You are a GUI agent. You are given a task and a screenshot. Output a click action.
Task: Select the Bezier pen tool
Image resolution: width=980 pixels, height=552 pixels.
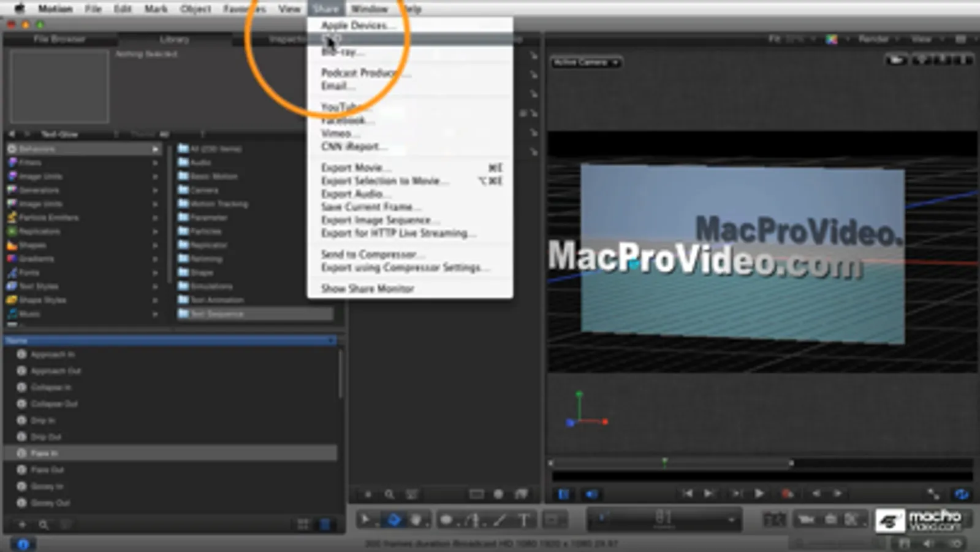[473, 520]
